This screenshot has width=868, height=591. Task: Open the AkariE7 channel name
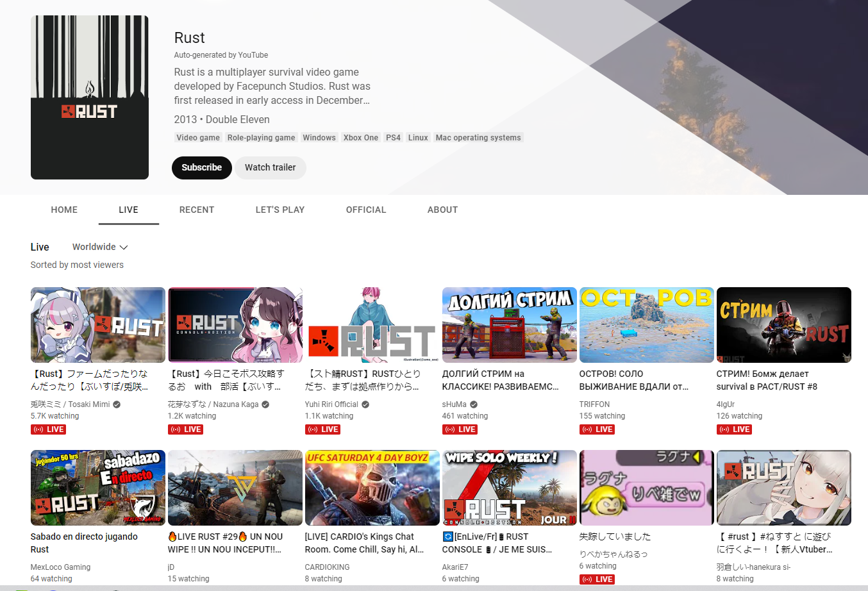[x=455, y=567]
